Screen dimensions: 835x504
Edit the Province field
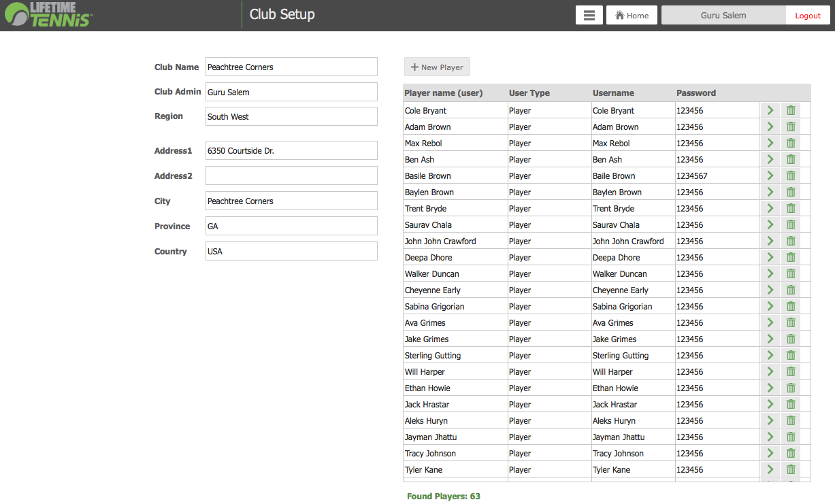click(291, 226)
